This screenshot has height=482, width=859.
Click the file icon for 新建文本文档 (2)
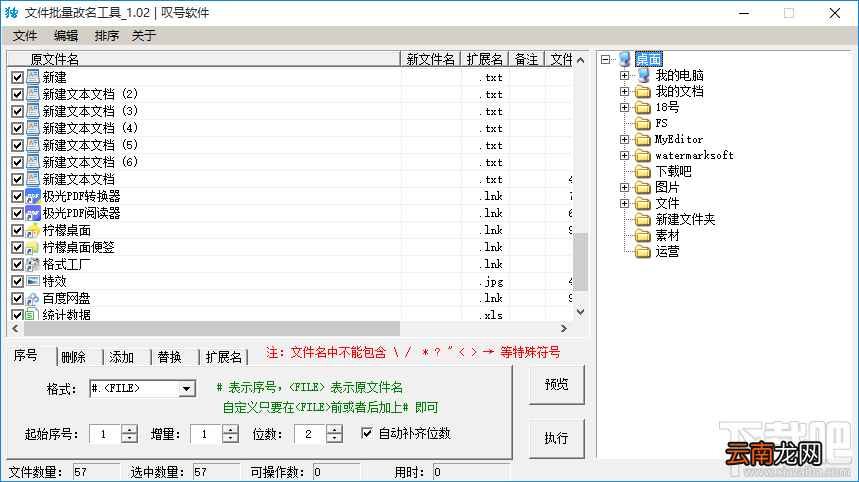[x=33, y=94]
